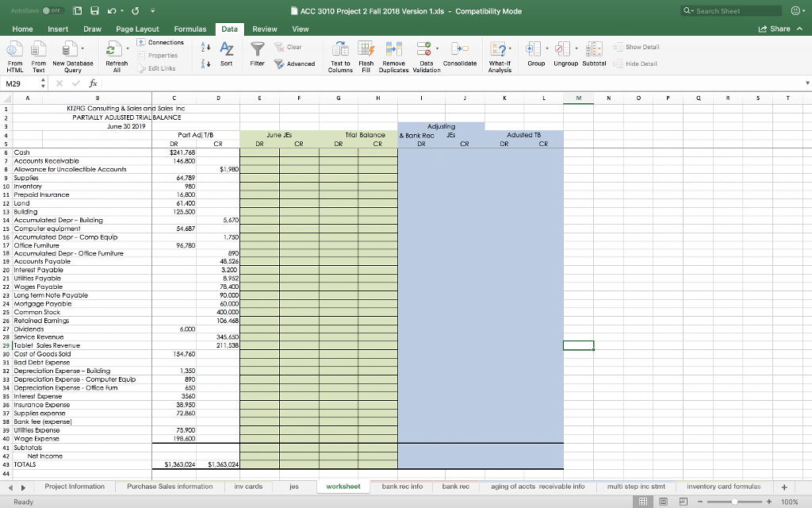Click the Share button

(775, 29)
